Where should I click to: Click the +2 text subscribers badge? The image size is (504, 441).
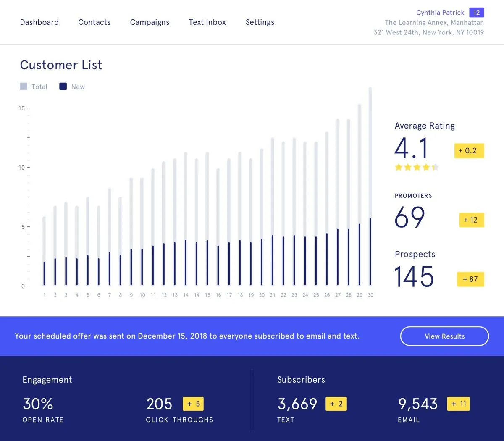(x=336, y=404)
